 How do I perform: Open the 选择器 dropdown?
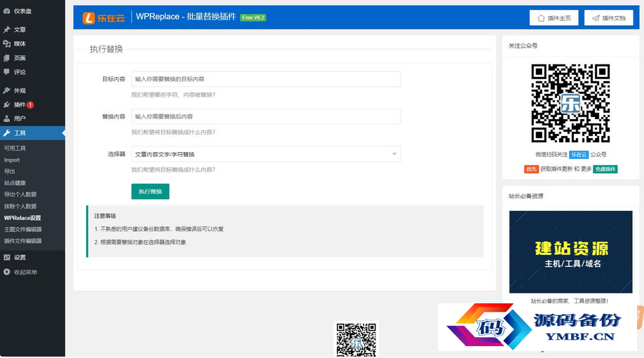pyautogui.click(x=266, y=154)
